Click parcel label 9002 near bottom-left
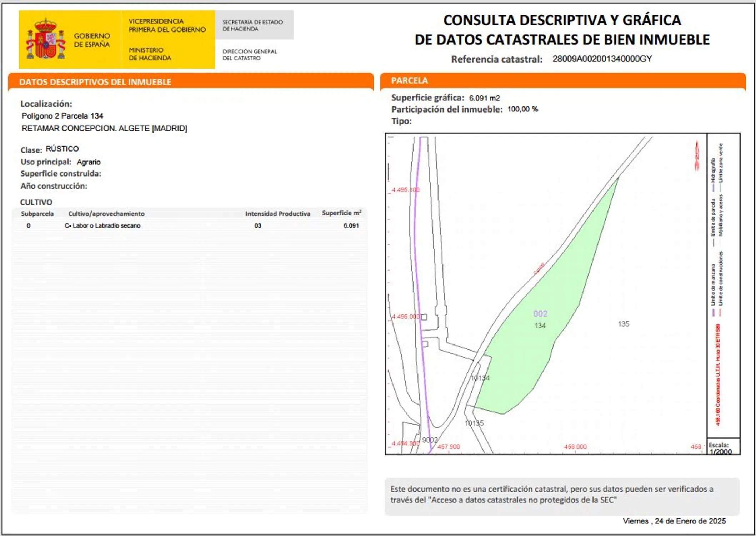The image size is (756, 536). click(429, 440)
